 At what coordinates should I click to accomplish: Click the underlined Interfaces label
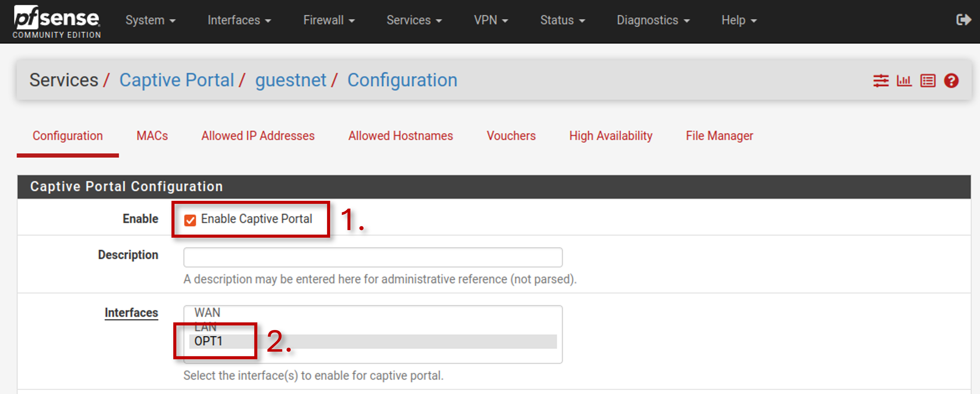(131, 313)
